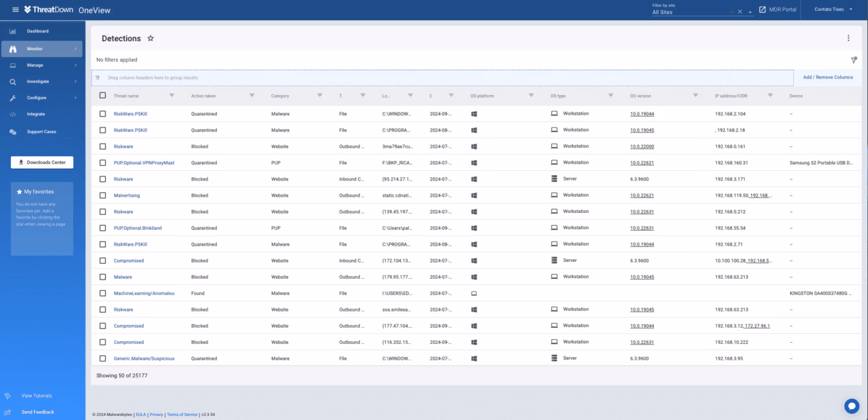Viewport: 868px width, 420px height.
Task: Check the select-all checkbox in the table header
Action: 102,95
